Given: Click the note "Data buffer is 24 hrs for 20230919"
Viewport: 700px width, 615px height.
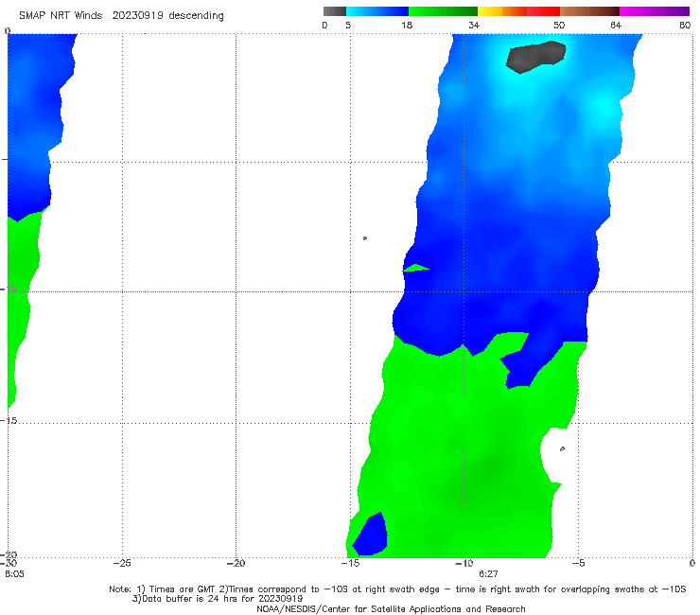Looking at the screenshot, I should click(x=218, y=599).
